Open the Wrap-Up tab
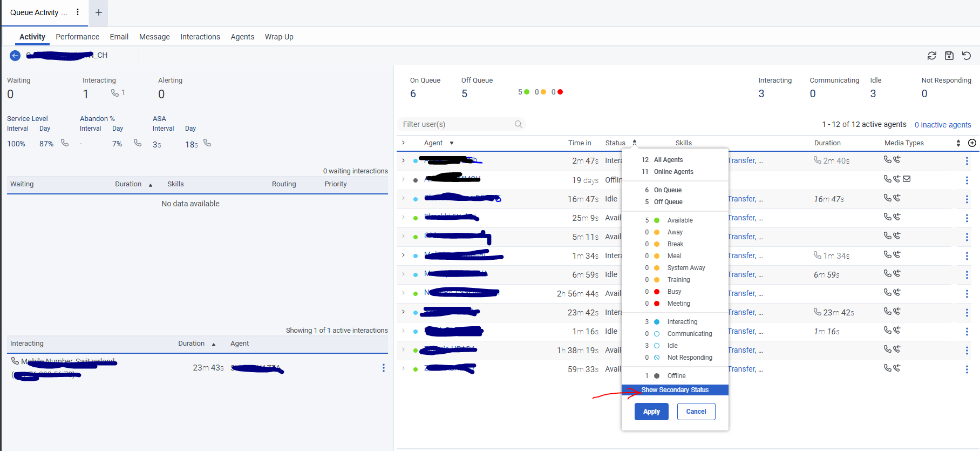The image size is (980, 451). pos(278,37)
